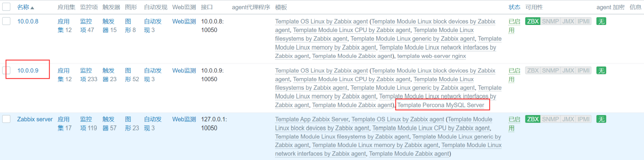Click the 无 encryption badge for Zabbix server

(x=601, y=119)
